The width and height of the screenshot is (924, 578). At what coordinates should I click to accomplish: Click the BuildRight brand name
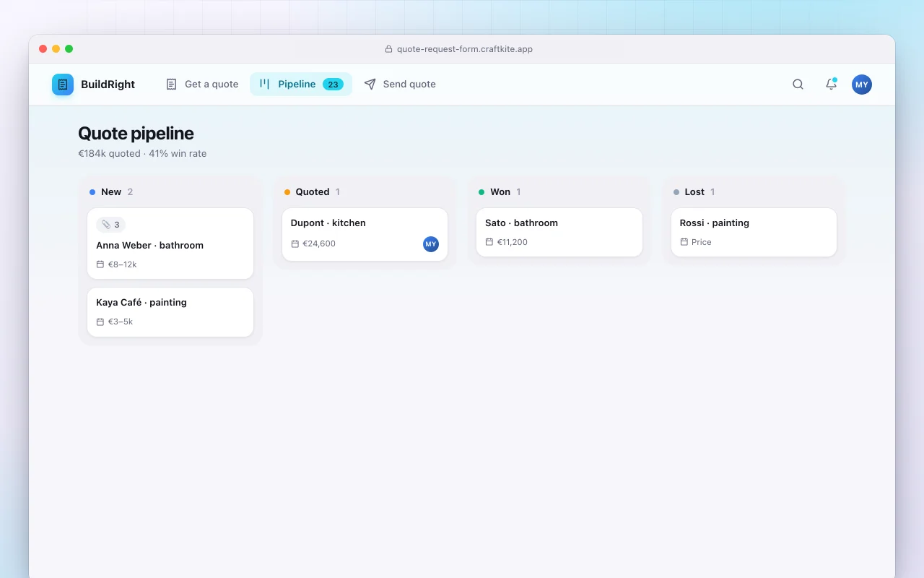pyautogui.click(x=108, y=85)
